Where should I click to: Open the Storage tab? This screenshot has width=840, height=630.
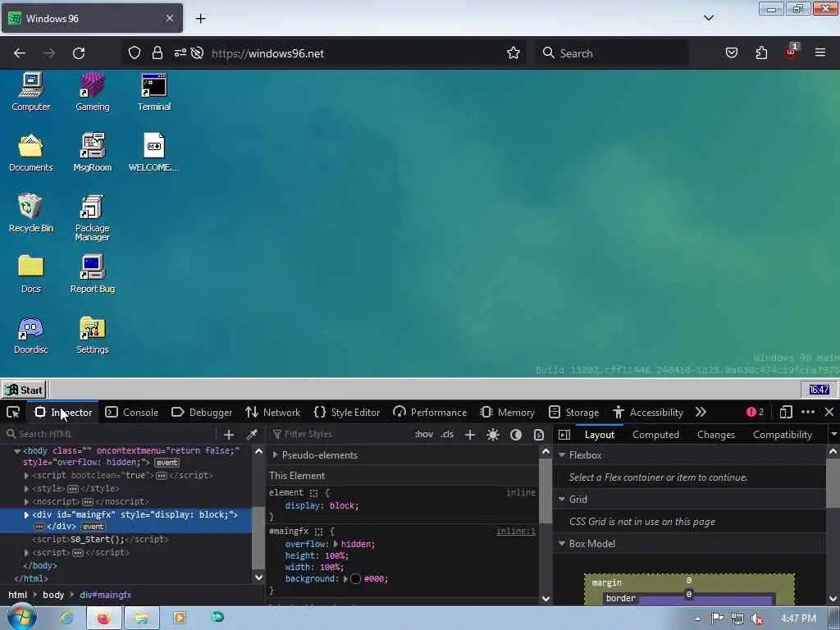(x=573, y=412)
